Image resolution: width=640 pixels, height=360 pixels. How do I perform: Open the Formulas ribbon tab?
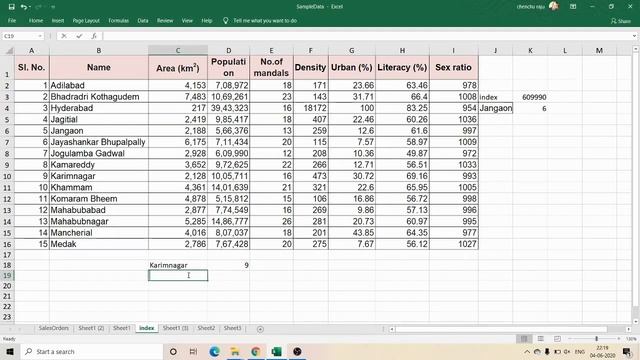pyautogui.click(x=118, y=20)
